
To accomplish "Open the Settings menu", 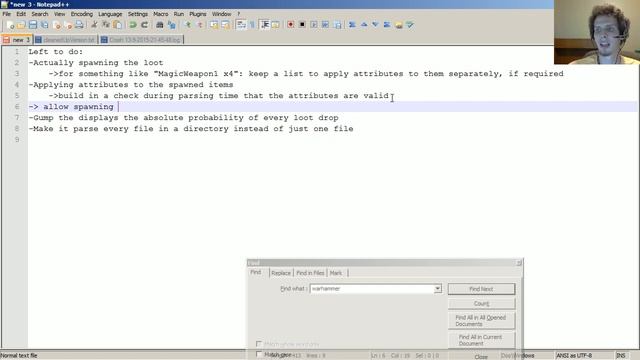I will [138, 14].
